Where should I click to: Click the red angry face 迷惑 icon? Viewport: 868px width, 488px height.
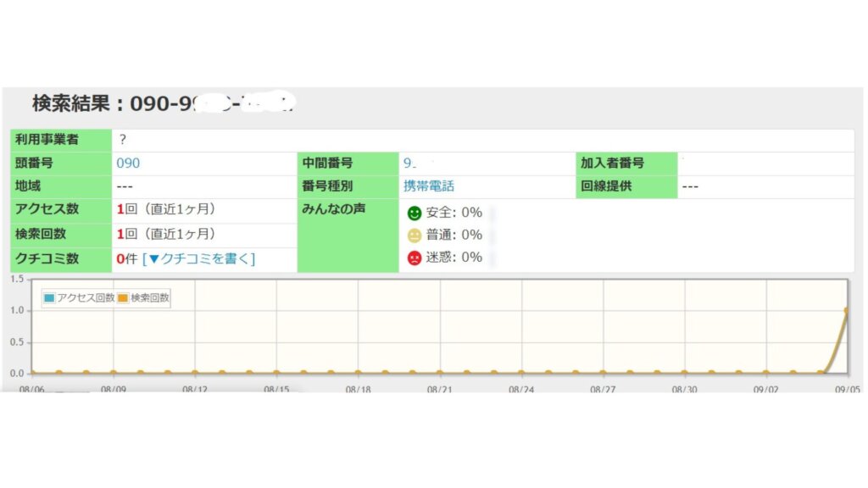[x=415, y=258]
